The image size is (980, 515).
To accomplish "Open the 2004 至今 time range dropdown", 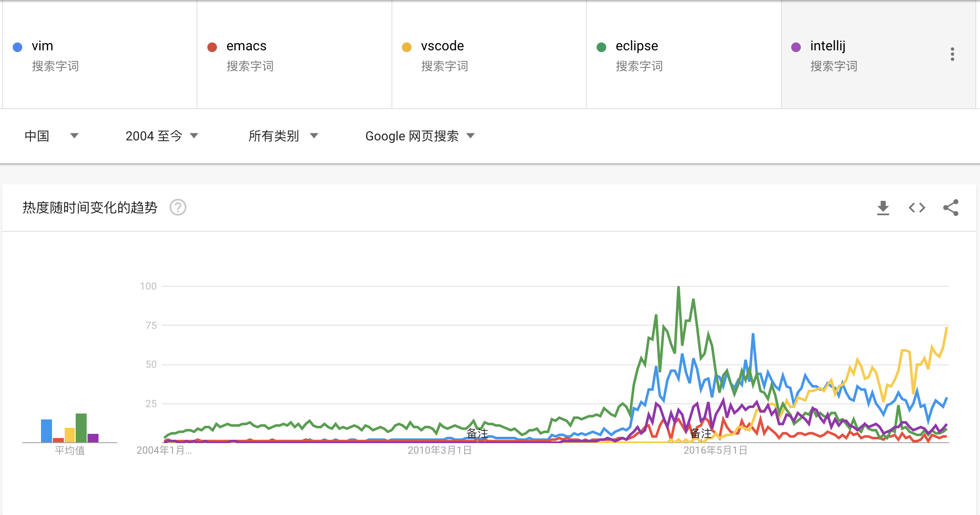I will coord(162,136).
